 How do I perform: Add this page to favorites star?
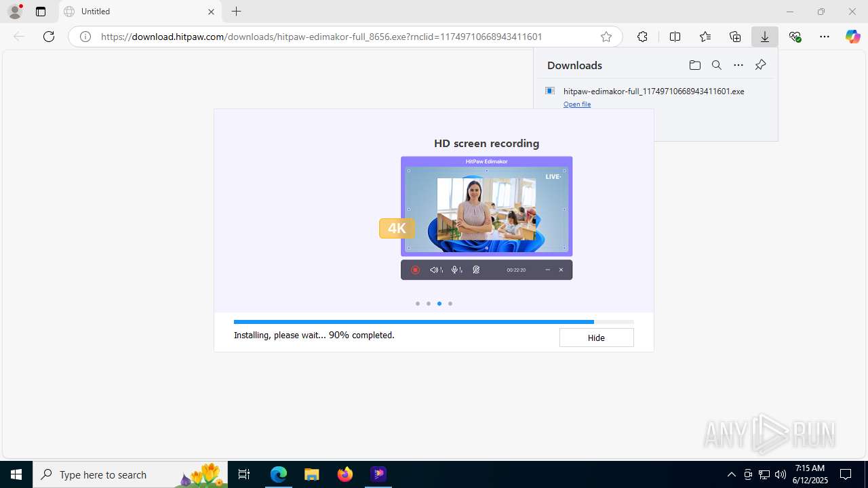point(606,37)
